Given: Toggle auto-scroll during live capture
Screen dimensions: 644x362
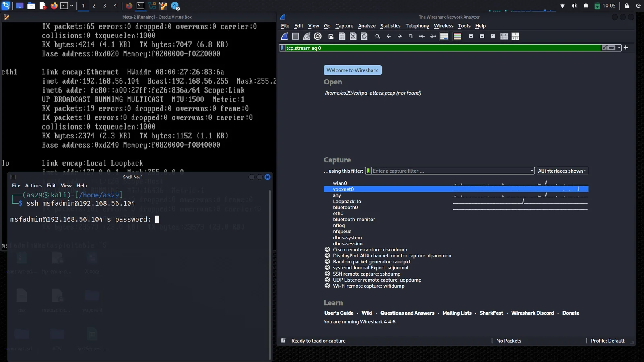Looking at the screenshot, I should 444,36.
